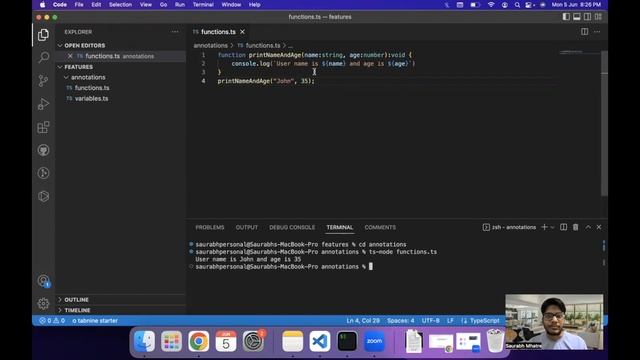Switch to the Problems tab
Screen dimensions: 640x360
pos(210,227)
